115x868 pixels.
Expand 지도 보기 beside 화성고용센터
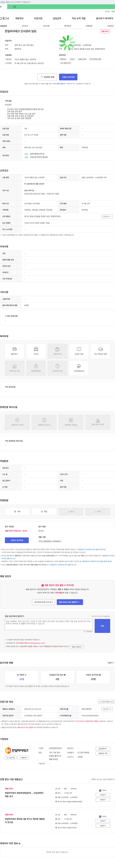click(107, 709)
